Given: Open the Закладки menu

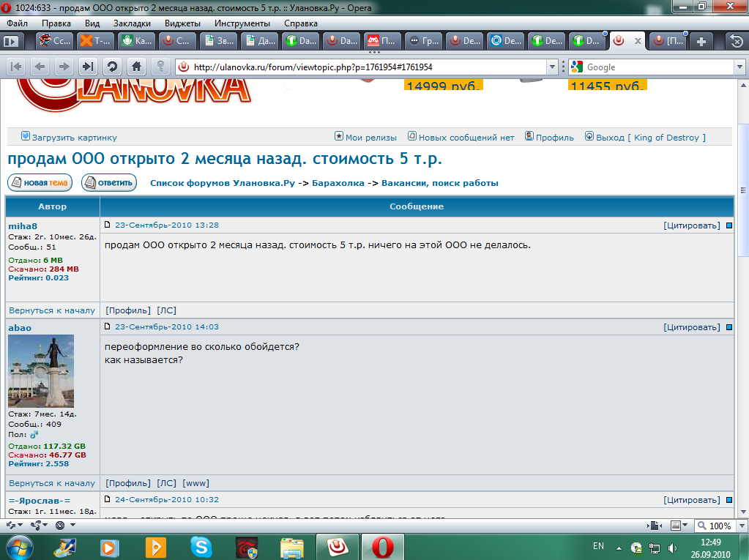Looking at the screenshot, I should click(132, 23).
